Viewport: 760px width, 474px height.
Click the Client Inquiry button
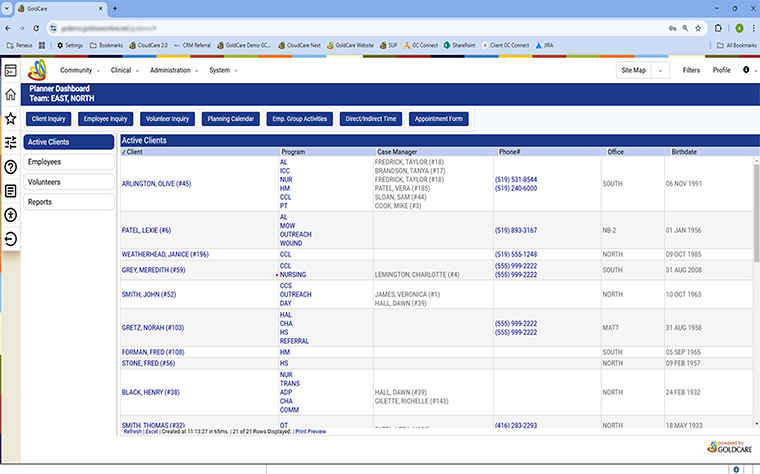48,119
